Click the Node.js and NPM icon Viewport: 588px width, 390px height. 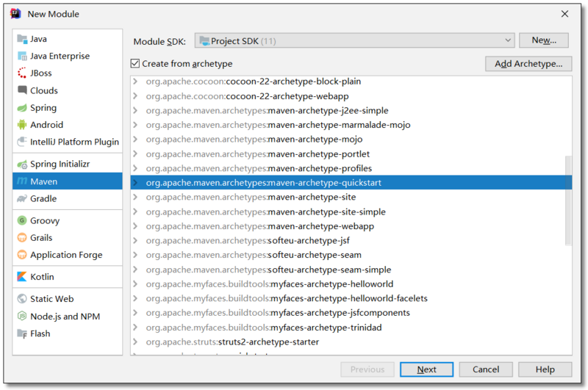click(22, 317)
